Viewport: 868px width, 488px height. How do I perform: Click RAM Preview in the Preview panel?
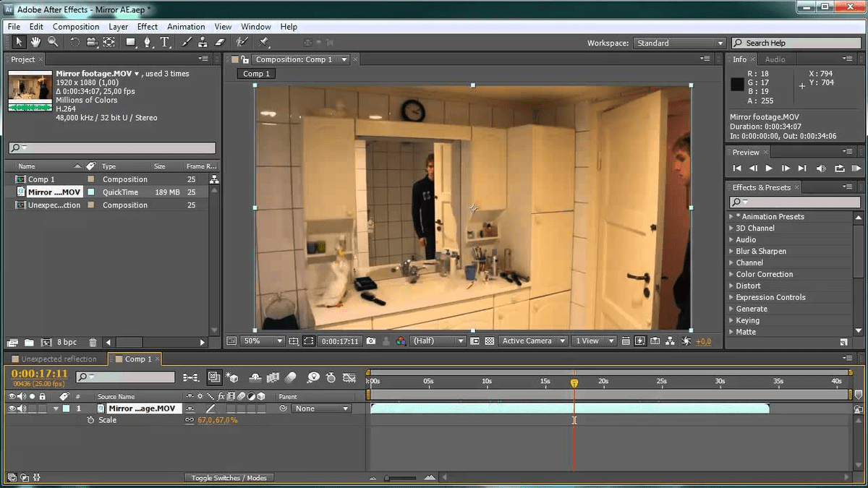(x=857, y=168)
